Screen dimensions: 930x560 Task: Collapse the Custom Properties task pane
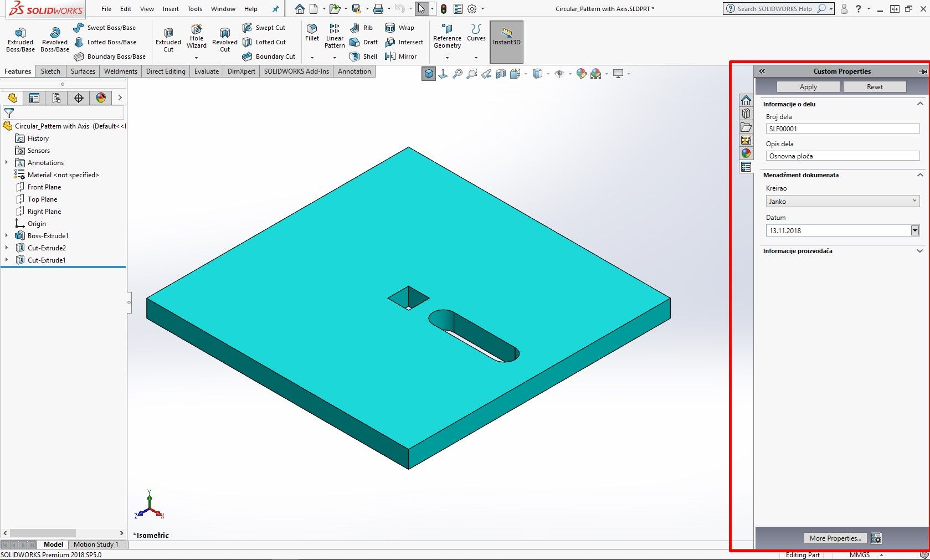[762, 71]
